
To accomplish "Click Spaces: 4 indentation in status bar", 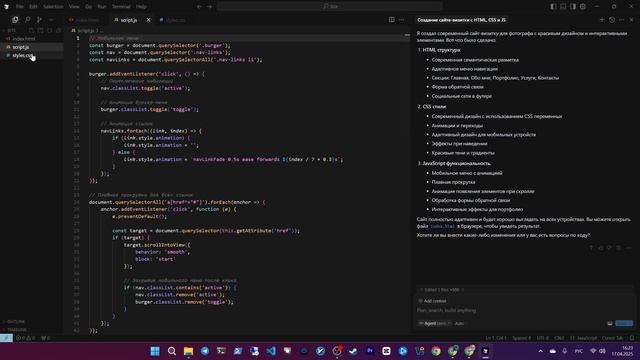I will point(522,338).
